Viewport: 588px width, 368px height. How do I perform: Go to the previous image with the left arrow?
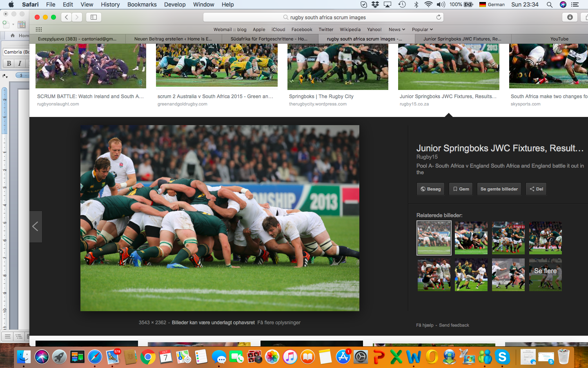pos(36,227)
